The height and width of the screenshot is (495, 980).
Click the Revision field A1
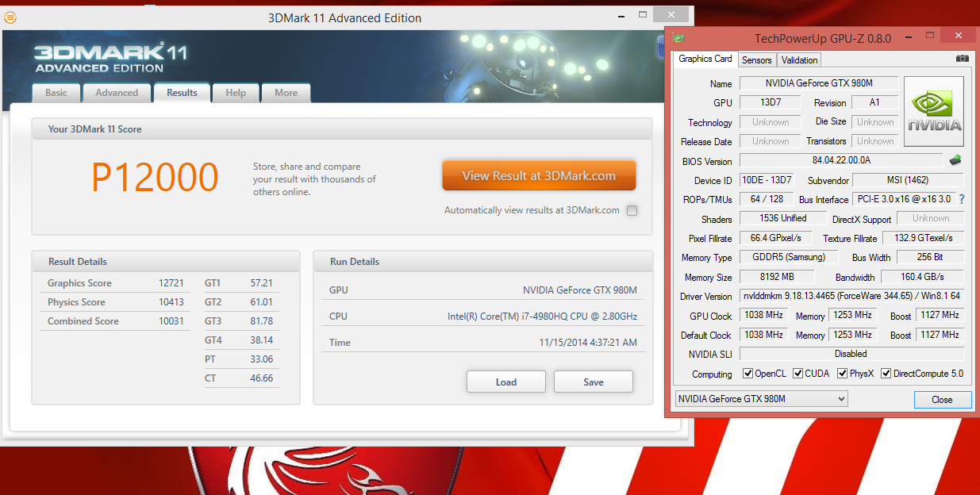[x=874, y=102]
